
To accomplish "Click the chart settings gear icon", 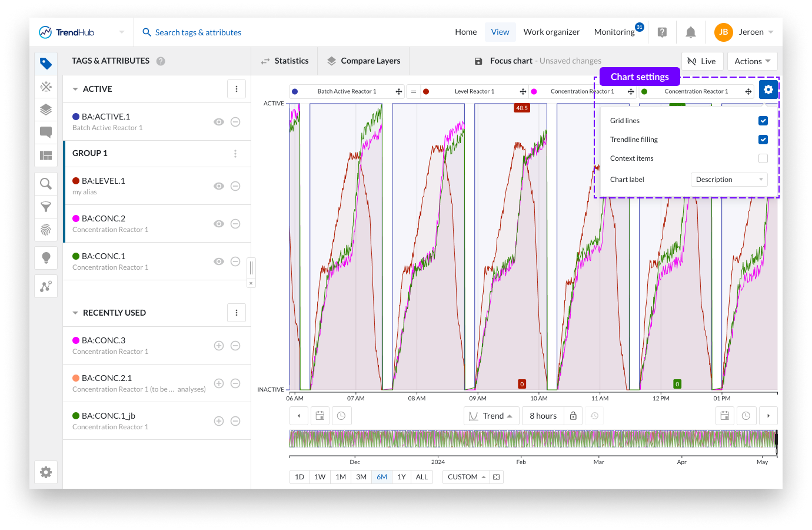I will (768, 90).
